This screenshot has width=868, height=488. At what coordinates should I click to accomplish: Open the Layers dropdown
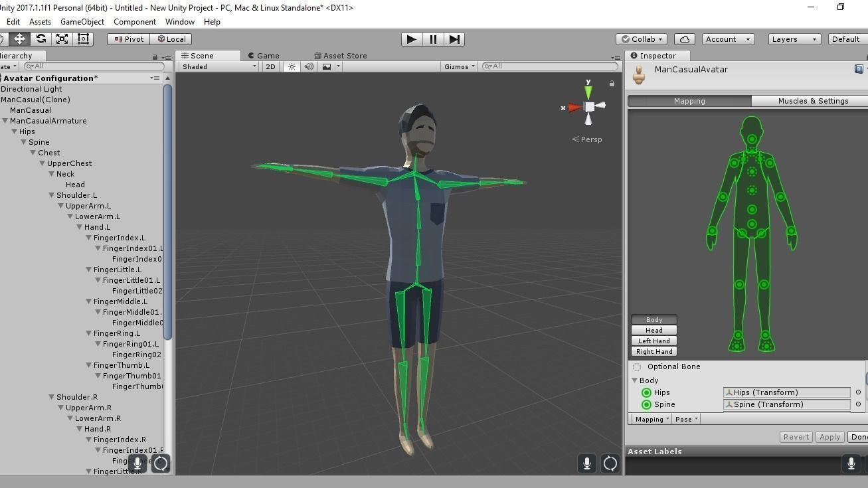click(794, 39)
